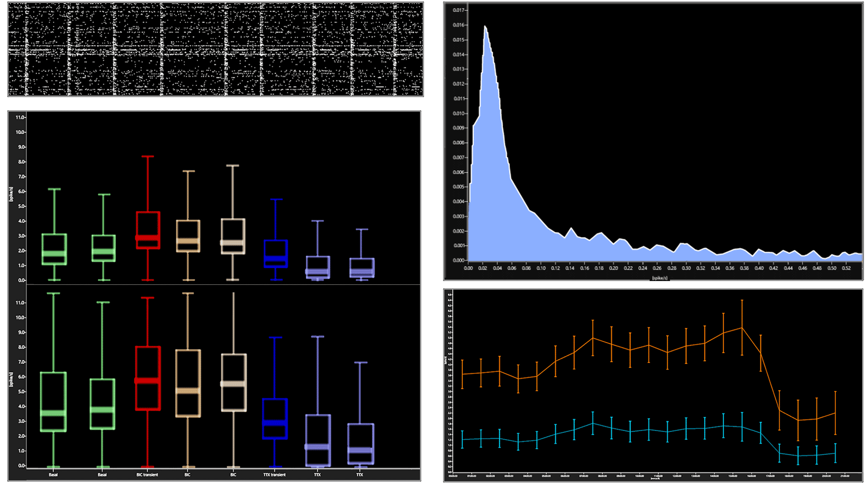Viewport: 868px width, 488px height.
Task: Select the red box in lower box plot
Action: (148, 378)
